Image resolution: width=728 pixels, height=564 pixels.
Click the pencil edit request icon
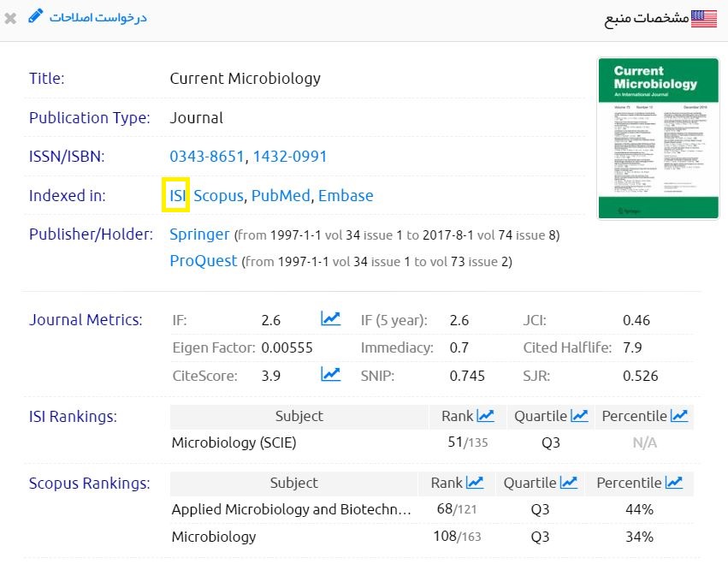click(35, 16)
